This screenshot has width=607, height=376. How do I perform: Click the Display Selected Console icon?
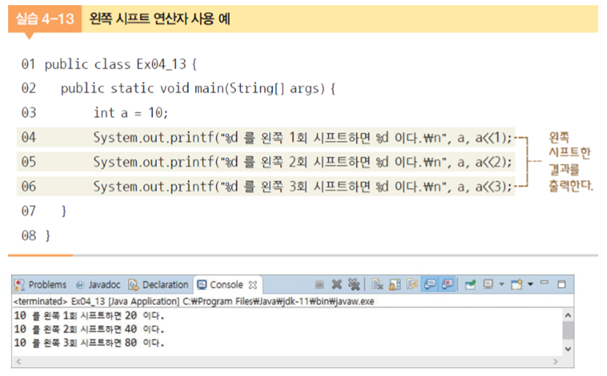pyautogui.click(x=488, y=284)
